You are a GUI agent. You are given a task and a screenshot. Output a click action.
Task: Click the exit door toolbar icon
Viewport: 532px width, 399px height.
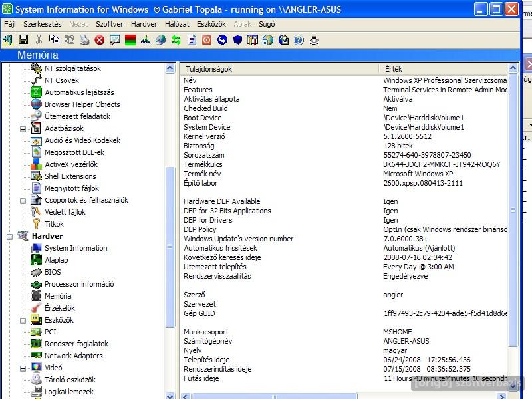pyautogui.click(x=8, y=40)
